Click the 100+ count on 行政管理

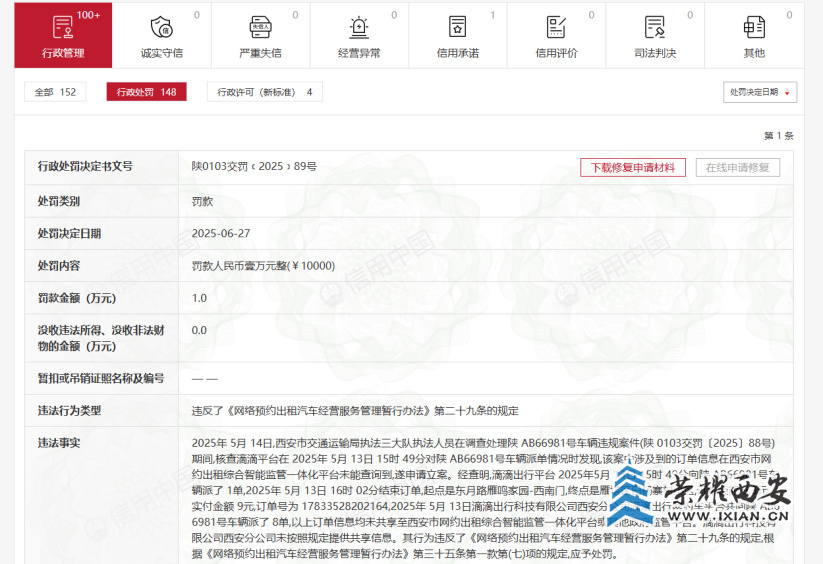(x=88, y=15)
